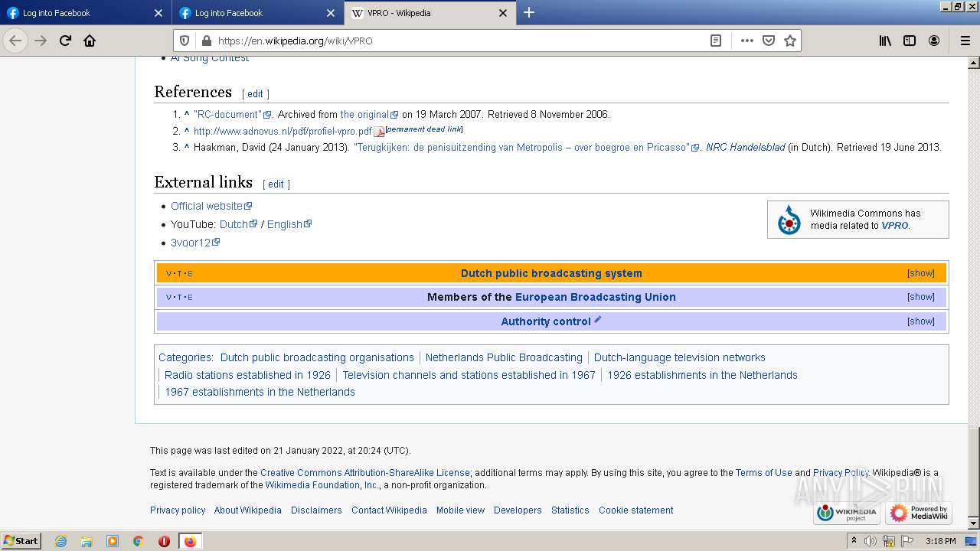Image resolution: width=980 pixels, height=551 pixels.
Task: Switch to first Log into Facebook tab
Action: (84, 13)
